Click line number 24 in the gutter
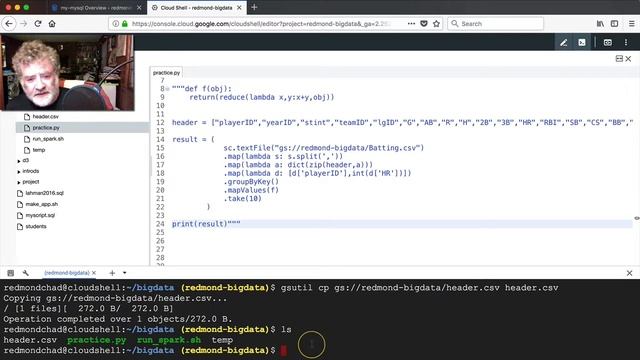Viewport: 640px width, 360px height. pyautogui.click(x=160, y=224)
